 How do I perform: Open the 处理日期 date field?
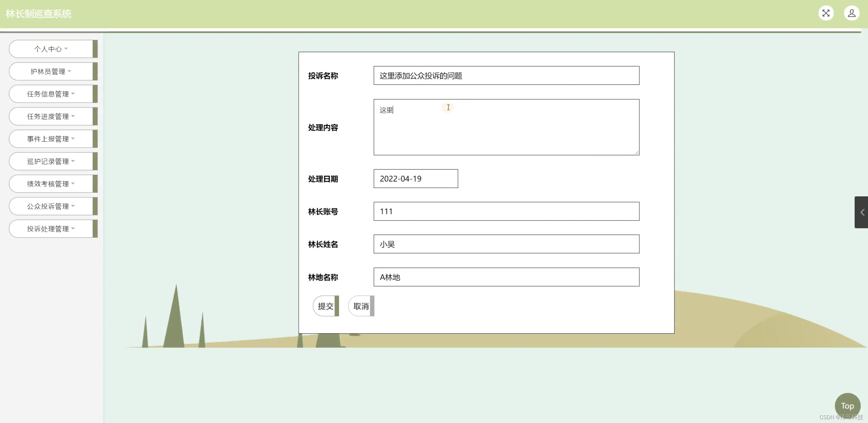point(416,179)
